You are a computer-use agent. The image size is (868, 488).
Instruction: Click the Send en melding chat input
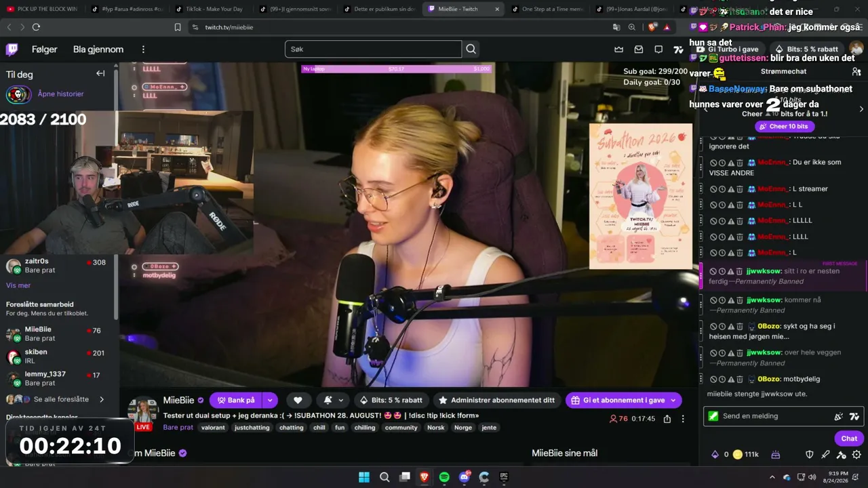(x=783, y=416)
